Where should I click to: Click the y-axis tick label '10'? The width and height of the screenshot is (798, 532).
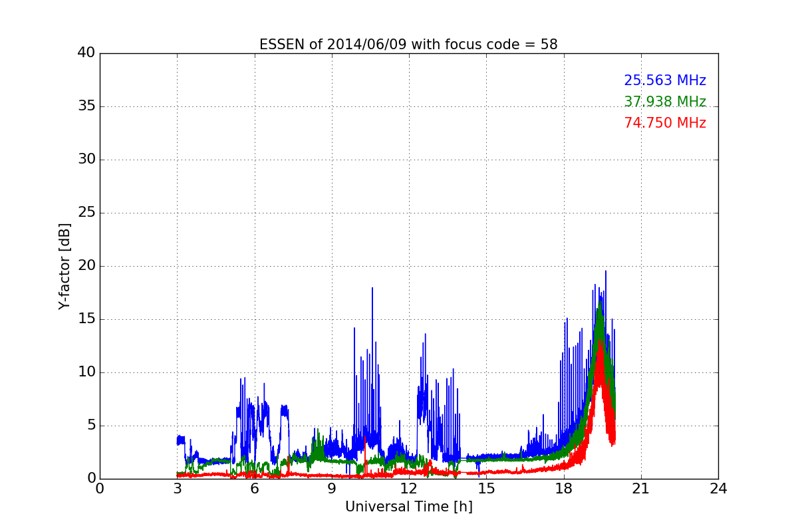86,372
